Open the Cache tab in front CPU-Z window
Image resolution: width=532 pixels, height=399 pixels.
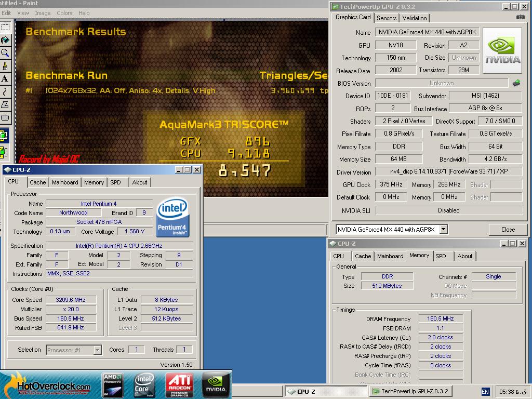tap(37, 182)
